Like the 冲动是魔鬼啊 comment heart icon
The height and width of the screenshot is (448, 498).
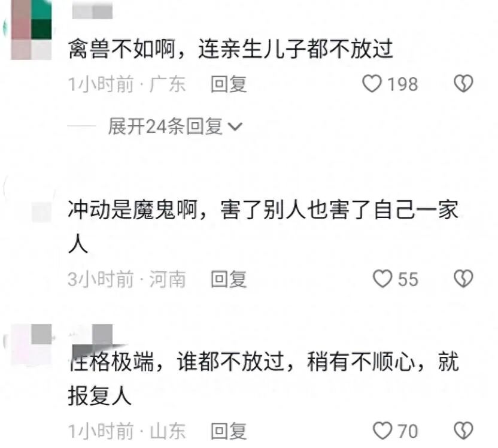[x=382, y=279]
